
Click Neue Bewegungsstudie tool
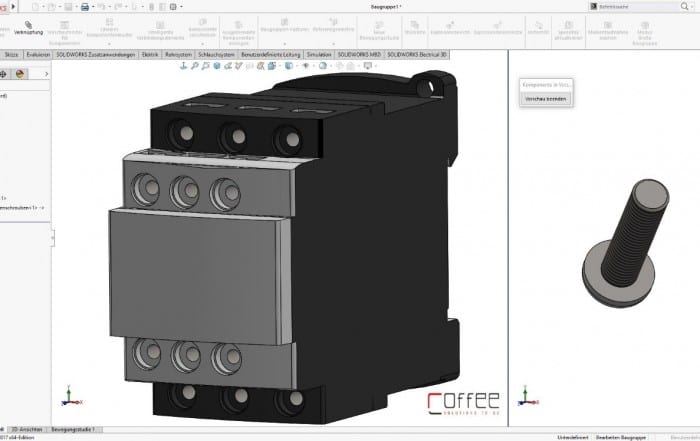click(x=379, y=30)
